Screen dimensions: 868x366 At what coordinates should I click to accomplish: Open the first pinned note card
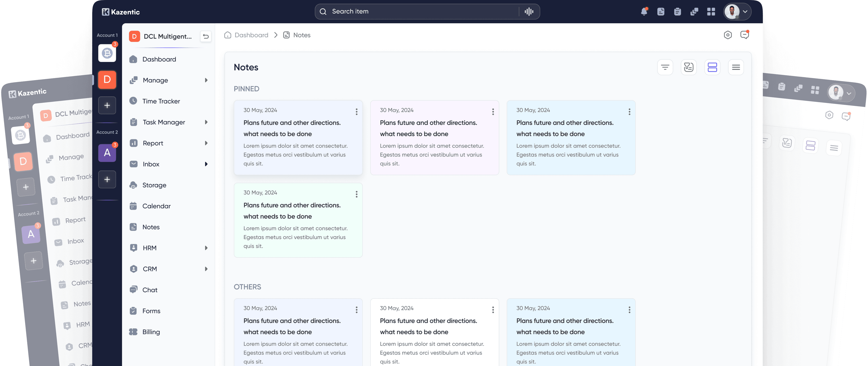(298, 138)
